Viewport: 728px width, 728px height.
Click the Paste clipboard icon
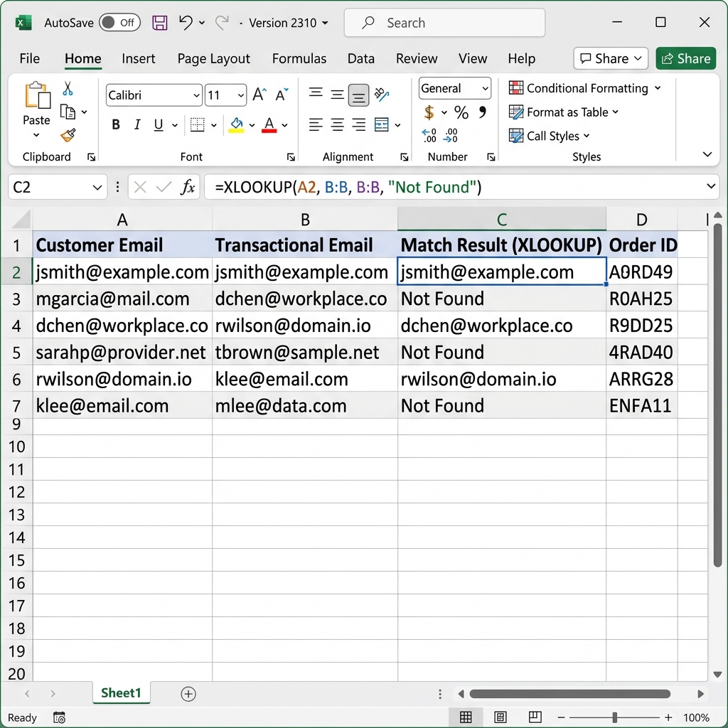pyautogui.click(x=37, y=95)
